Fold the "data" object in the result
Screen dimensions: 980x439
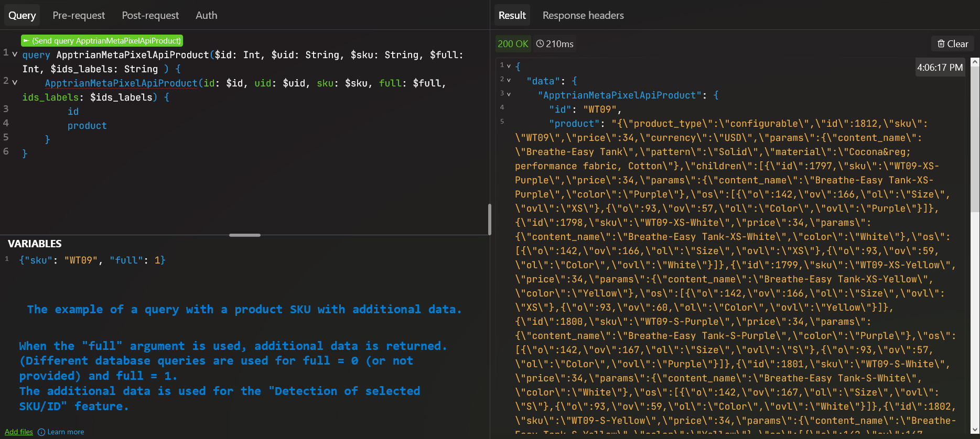(x=509, y=80)
